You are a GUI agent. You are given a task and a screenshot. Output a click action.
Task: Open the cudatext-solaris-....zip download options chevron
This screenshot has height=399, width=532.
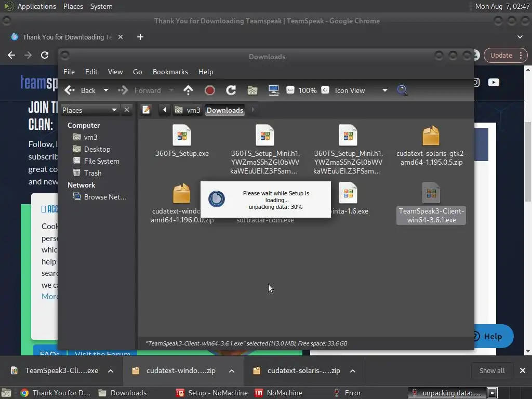(x=353, y=371)
